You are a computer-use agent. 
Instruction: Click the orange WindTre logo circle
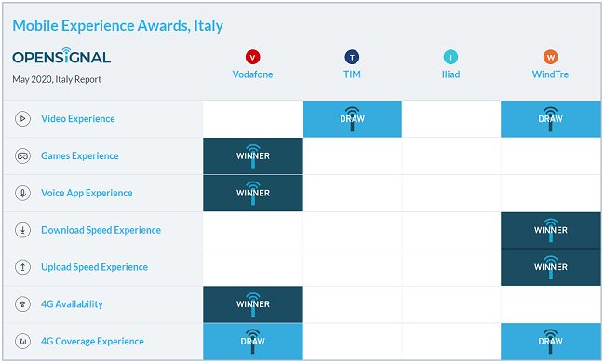[x=551, y=57]
